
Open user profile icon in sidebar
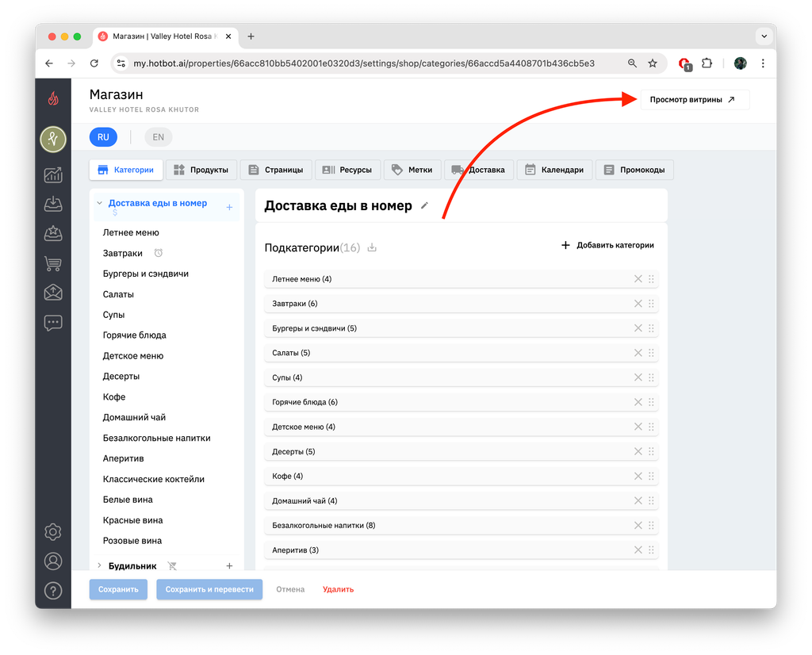click(x=53, y=561)
